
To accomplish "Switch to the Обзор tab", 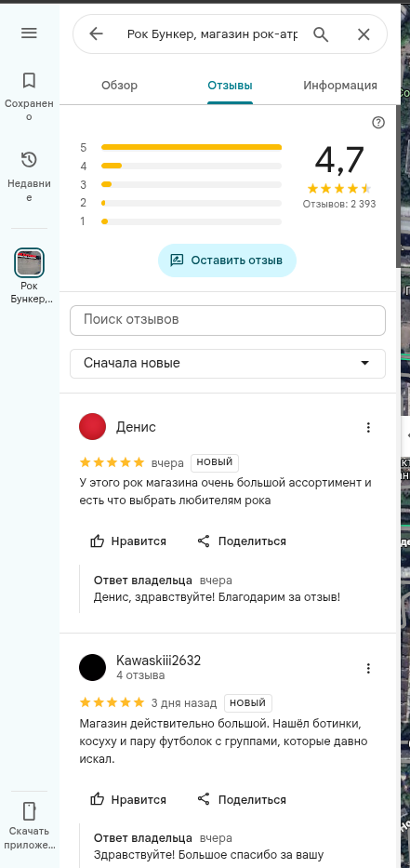I will (x=120, y=86).
